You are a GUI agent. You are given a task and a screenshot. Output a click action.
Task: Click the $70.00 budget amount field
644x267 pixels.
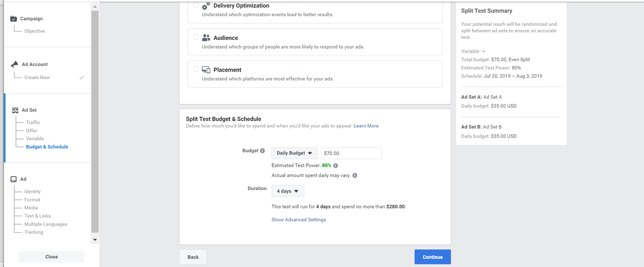351,153
